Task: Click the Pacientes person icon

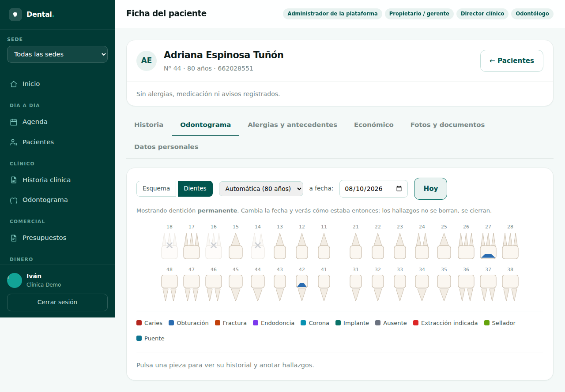Action: pos(14,142)
